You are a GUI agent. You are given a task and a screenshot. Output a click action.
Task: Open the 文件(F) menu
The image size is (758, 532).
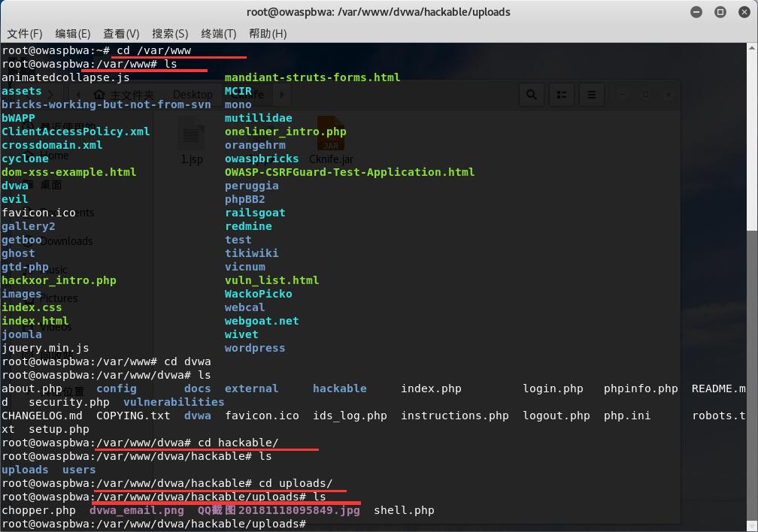(x=25, y=34)
